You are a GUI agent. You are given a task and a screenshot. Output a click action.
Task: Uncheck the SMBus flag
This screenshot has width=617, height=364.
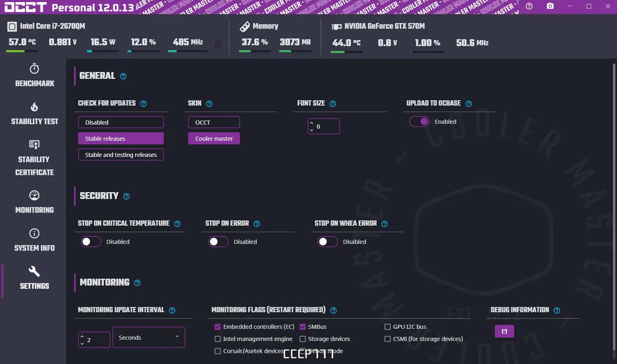(x=303, y=327)
